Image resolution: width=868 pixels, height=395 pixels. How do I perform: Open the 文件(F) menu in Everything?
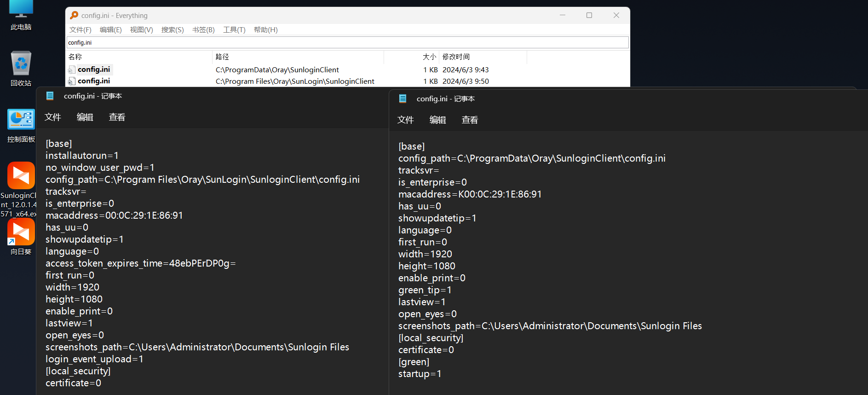(80, 30)
